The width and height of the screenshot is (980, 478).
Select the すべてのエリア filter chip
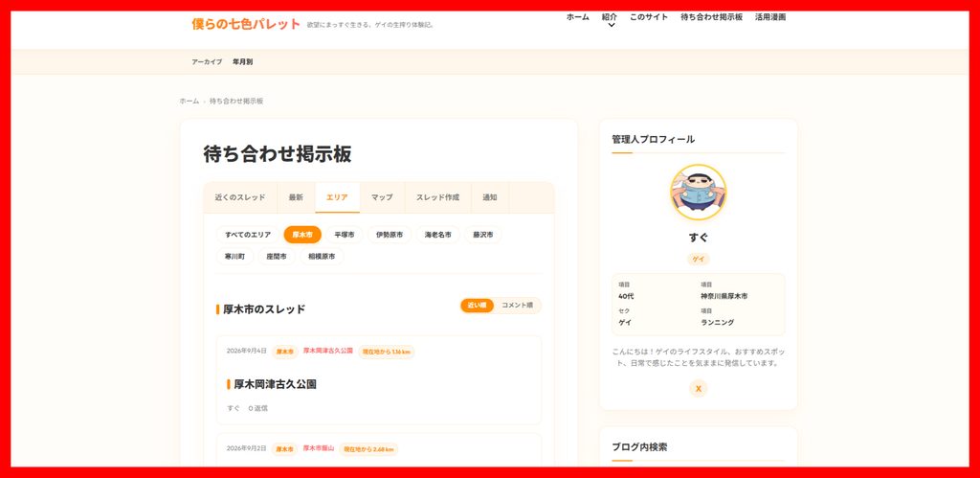pos(248,235)
